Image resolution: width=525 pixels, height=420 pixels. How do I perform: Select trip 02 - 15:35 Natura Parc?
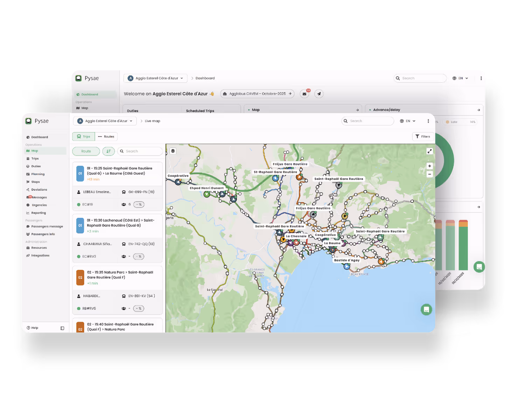[118, 278]
